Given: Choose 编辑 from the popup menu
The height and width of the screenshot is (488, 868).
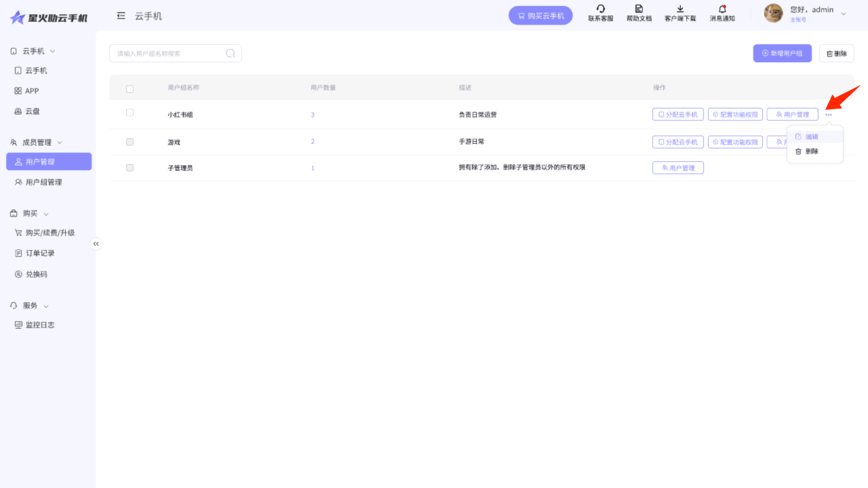Looking at the screenshot, I should [811, 136].
